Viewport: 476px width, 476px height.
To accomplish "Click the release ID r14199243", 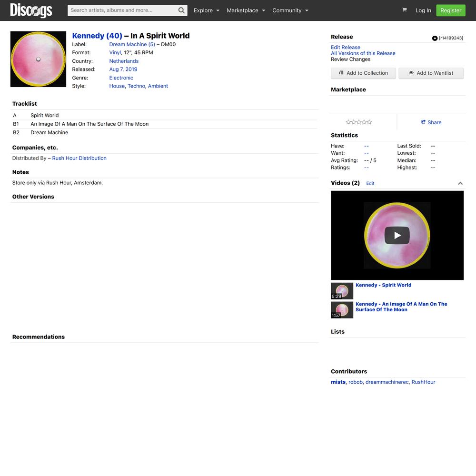I will pyautogui.click(x=451, y=38).
